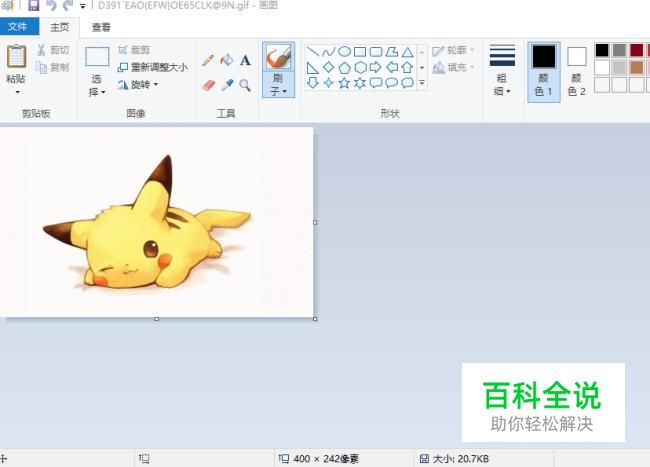Choose the Oval shape

(344, 52)
